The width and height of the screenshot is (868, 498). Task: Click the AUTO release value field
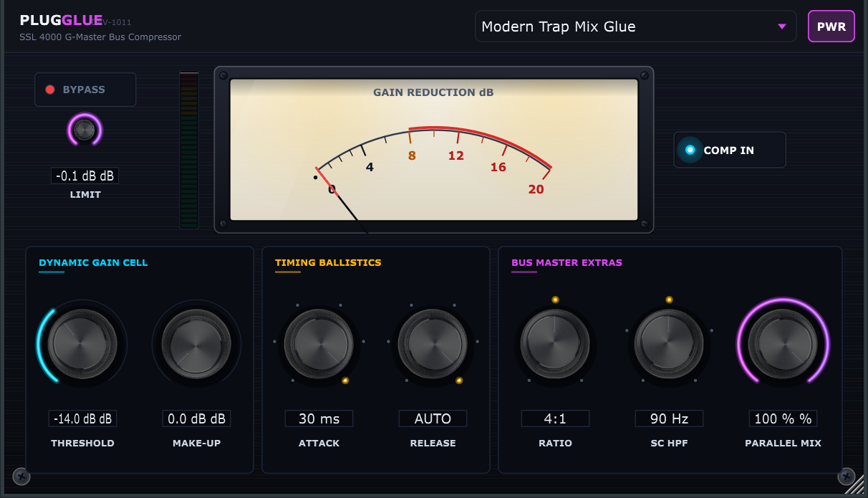click(x=433, y=418)
